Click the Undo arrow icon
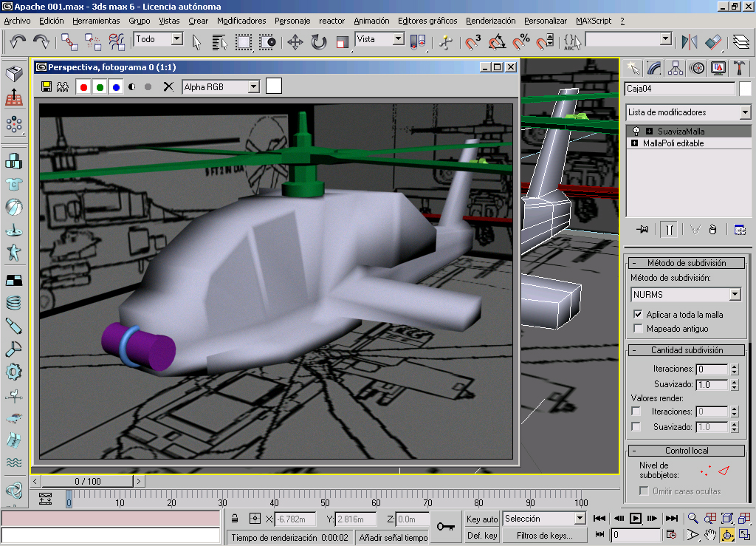The image size is (756, 546). [18, 41]
